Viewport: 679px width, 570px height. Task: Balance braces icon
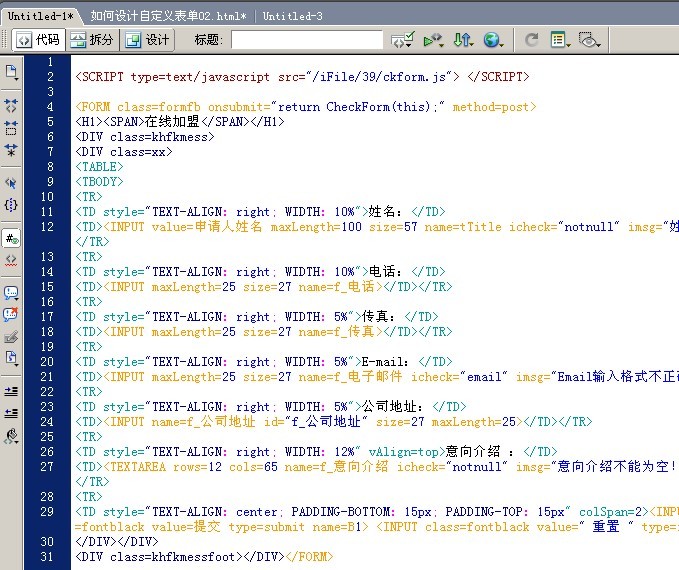point(11,205)
